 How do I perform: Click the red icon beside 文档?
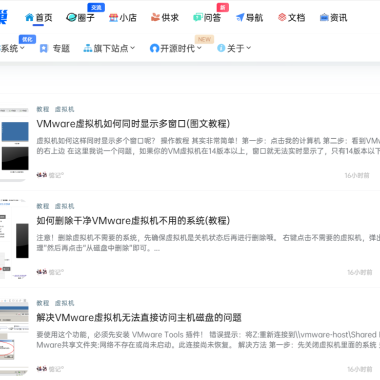tap(282, 17)
